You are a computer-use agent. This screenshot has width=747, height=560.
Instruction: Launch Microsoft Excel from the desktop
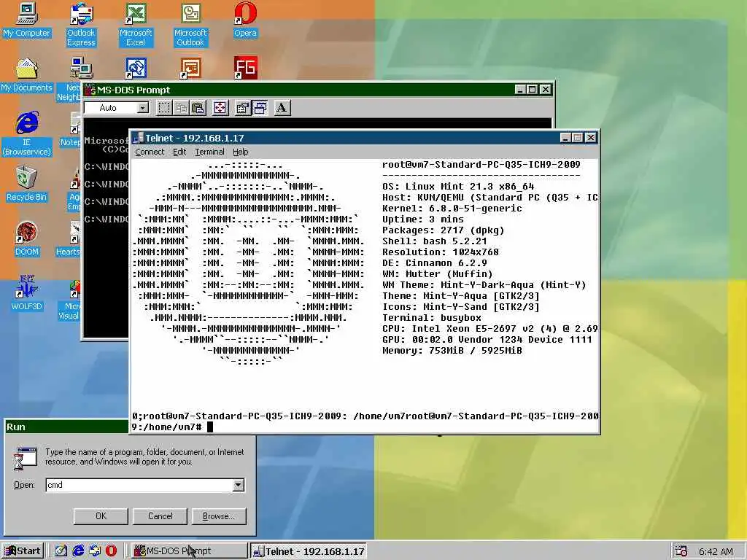pos(136,25)
